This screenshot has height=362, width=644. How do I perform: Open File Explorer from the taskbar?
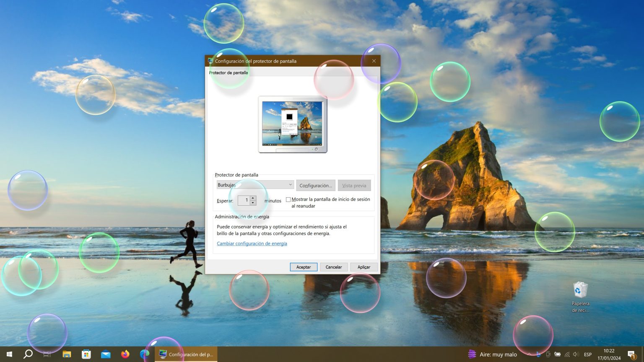click(67, 354)
